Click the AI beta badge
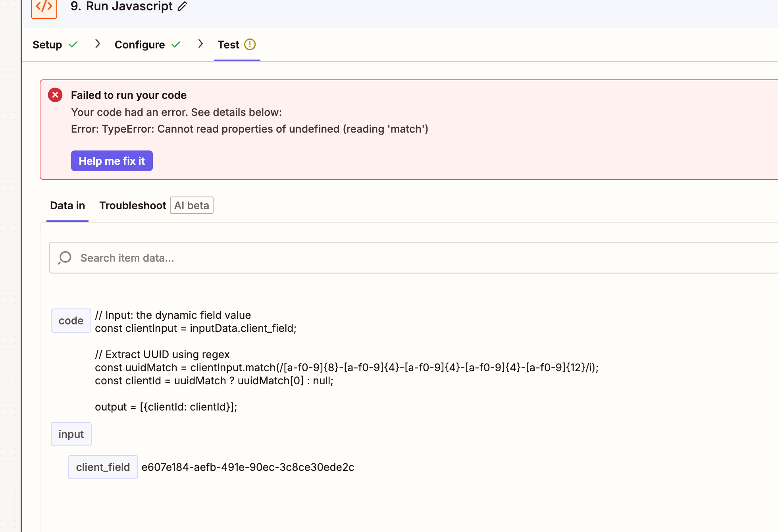The width and height of the screenshot is (778, 532). [x=192, y=205]
